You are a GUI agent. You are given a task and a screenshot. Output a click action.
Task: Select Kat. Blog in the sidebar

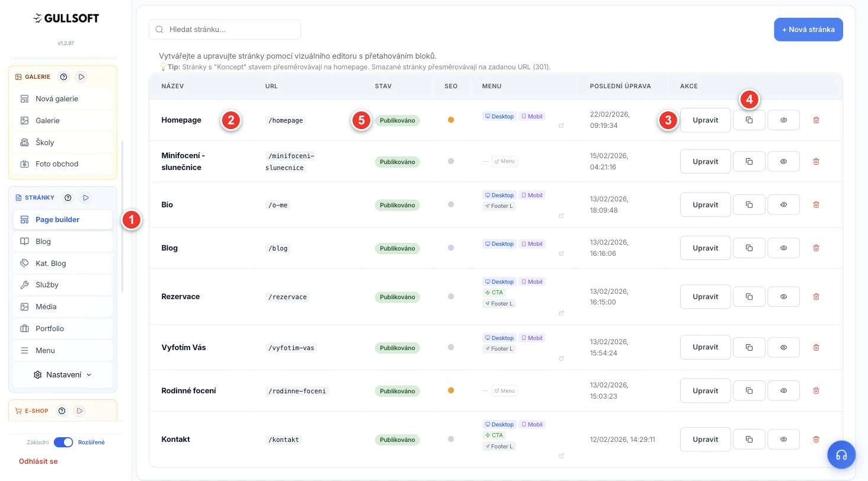point(63,263)
